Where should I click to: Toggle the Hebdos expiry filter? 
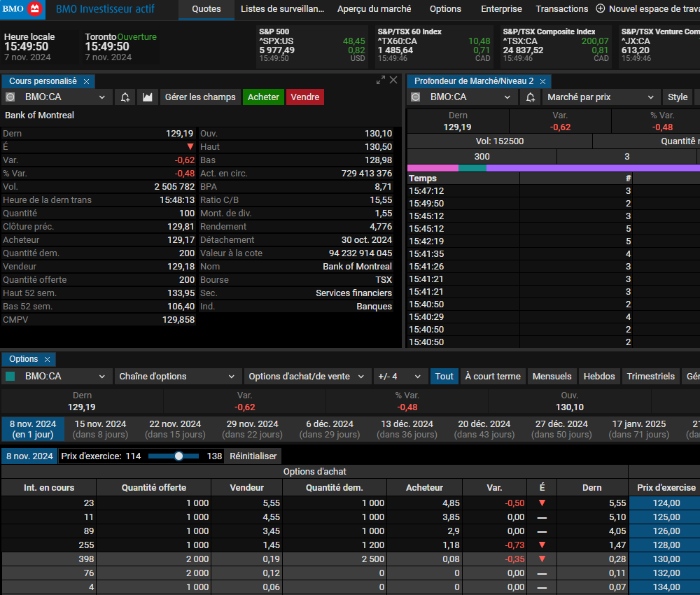click(x=599, y=377)
